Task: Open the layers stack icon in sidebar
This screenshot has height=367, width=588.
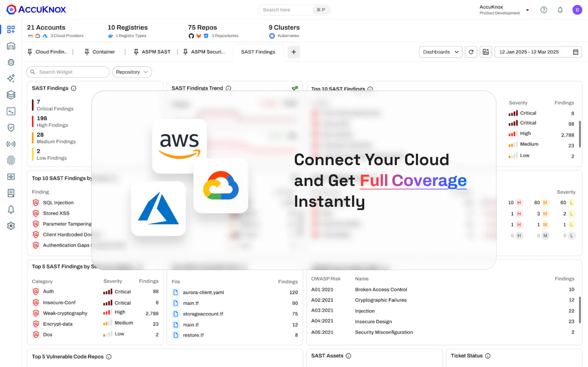Action: [11, 95]
